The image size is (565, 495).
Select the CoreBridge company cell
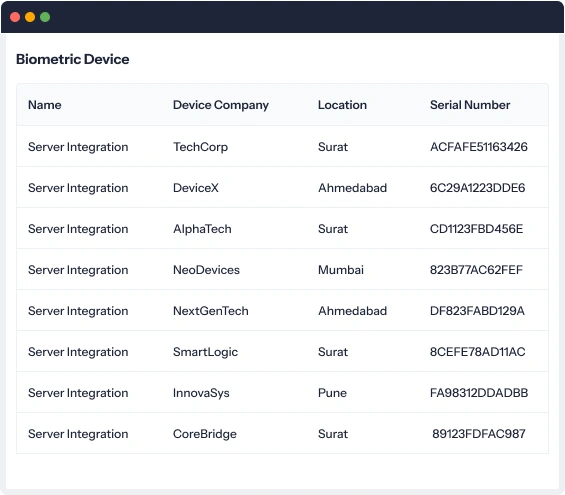tap(205, 434)
